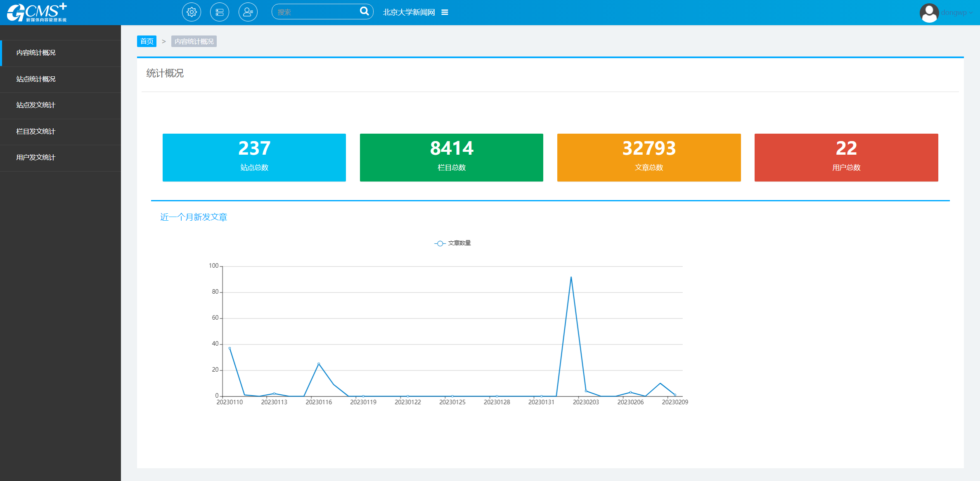Screen dimensions: 980x481
Task: Select 用户发文统计 in sidebar
Action: point(36,158)
